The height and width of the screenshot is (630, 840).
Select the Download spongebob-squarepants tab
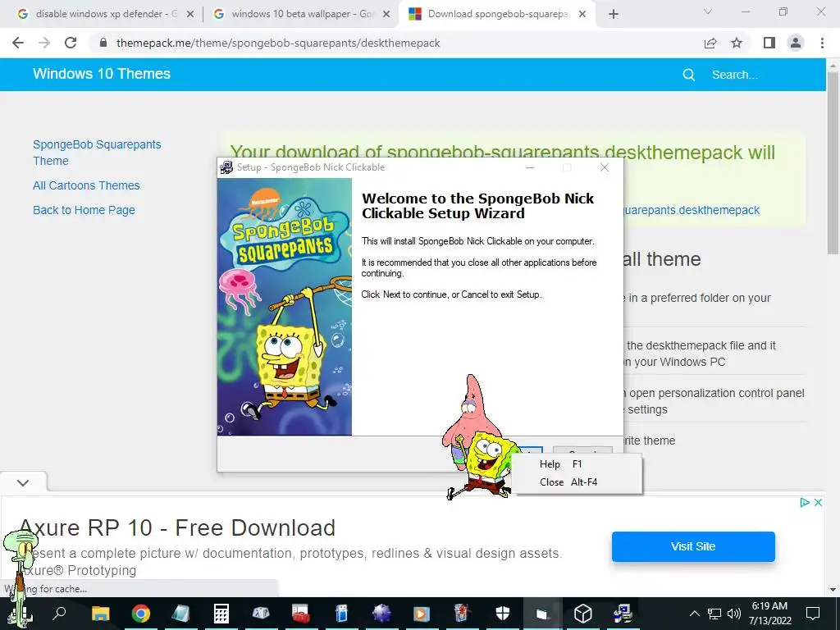(497, 14)
